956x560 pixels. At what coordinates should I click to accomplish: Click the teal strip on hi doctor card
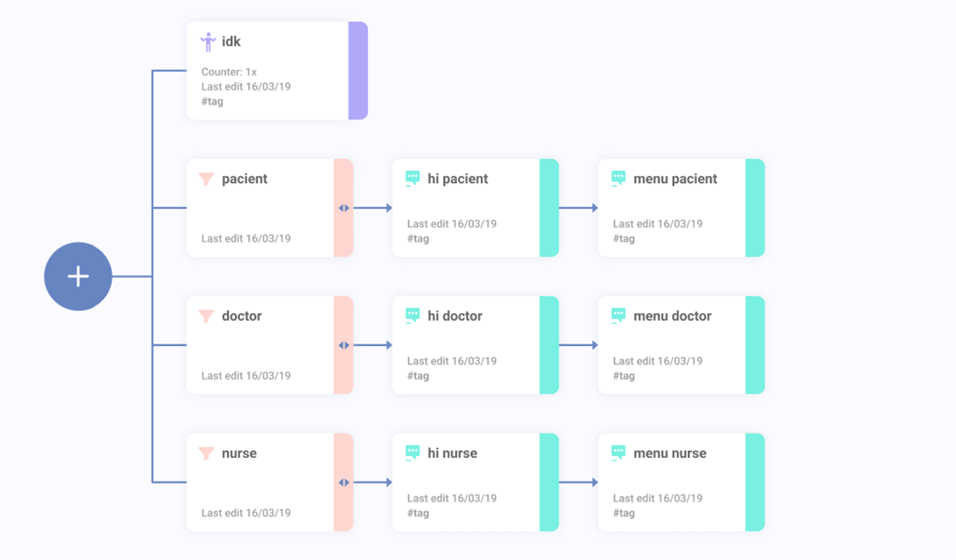[549, 345]
